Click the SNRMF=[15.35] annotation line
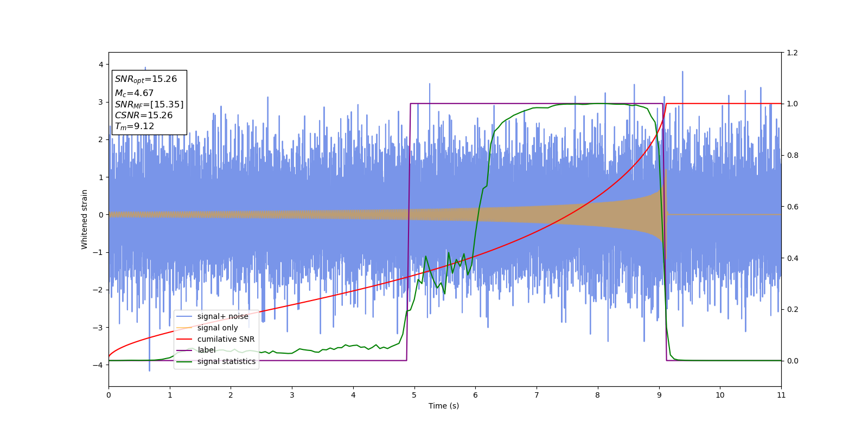This screenshot has width=868, height=434. tap(149, 104)
